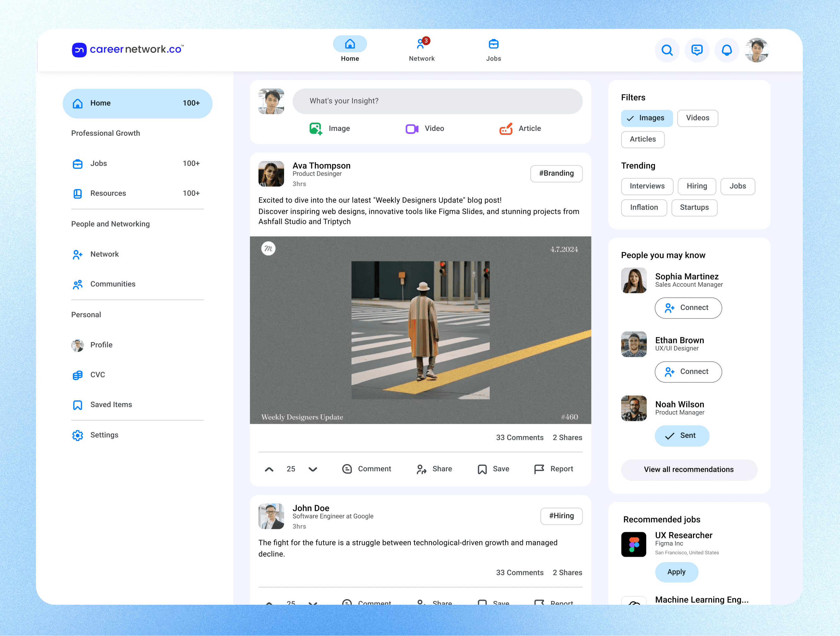
Task: Click Save bookmark icon on Ava's post
Action: pos(482,469)
